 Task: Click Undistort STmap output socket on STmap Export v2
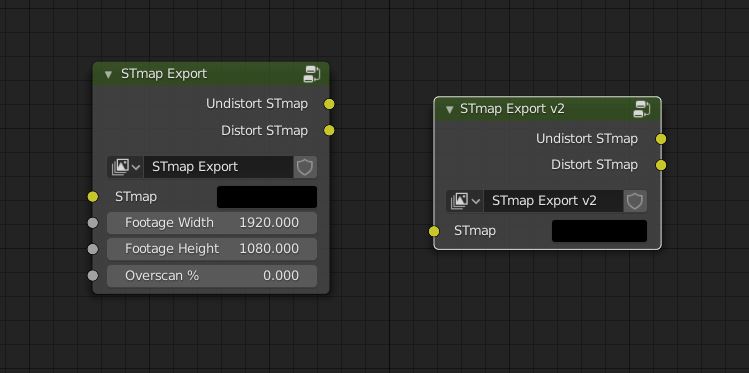coord(661,139)
